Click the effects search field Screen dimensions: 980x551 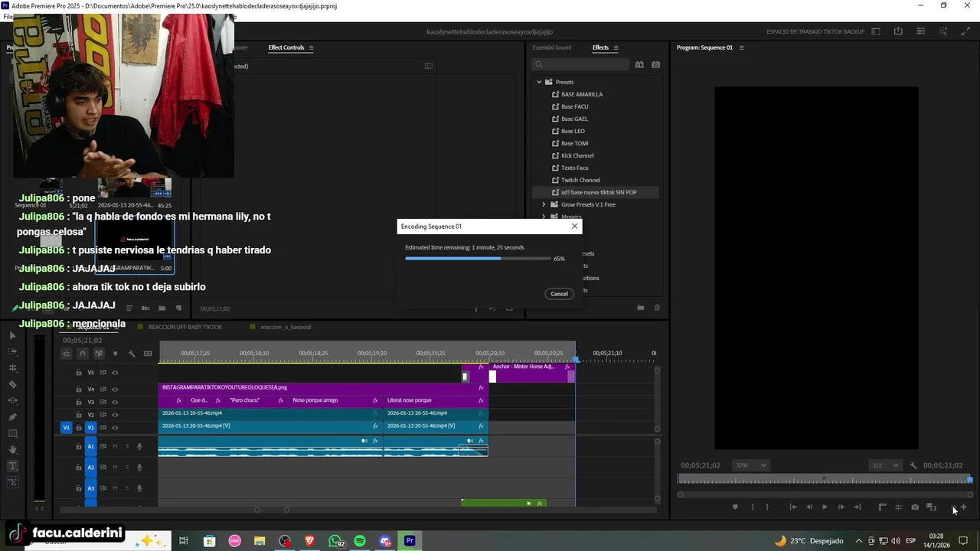[580, 65]
